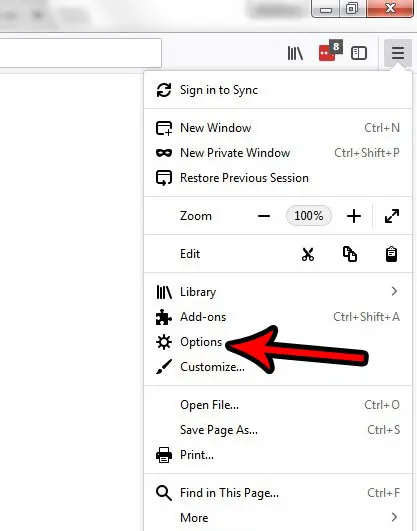Expand the More submenu chevron
This screenshot has width=417, height=531.
pyautogui.click(x=394, y=517)
